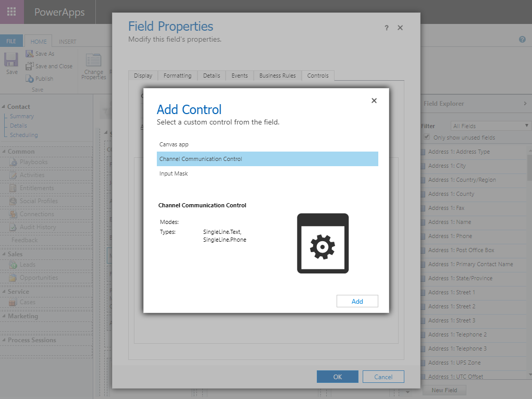Click the Connections icon in navigation
532x399 pixels.
tap(13, 214)
